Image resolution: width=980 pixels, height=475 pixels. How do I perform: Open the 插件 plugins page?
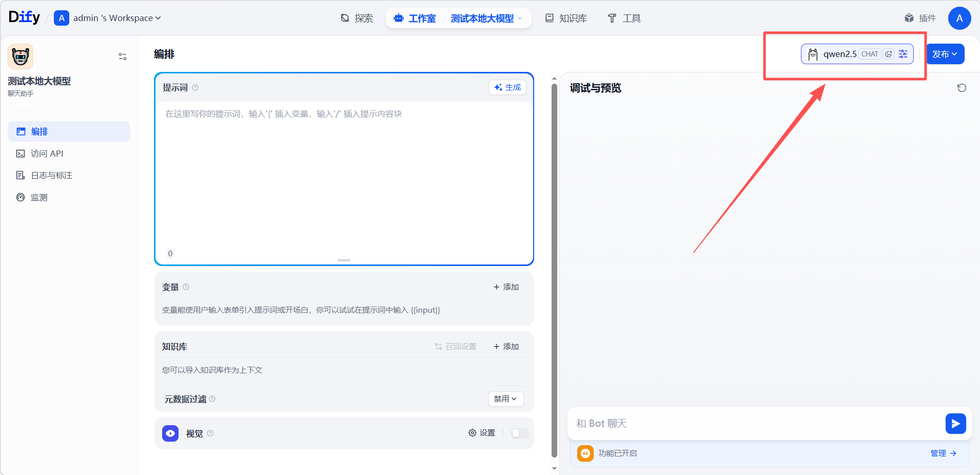(x=920, y=18)
